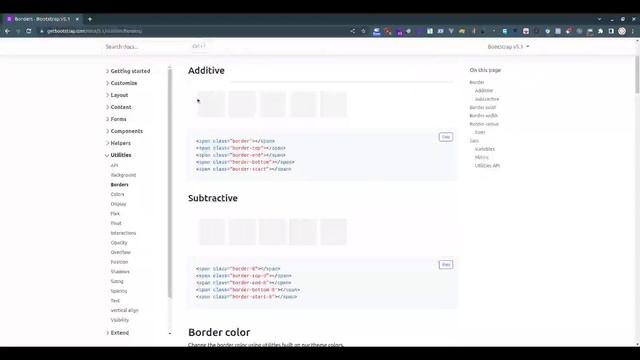The image size is (640, 360).
Task: Expand the Forms sidebar section
Action: pos(116,119)
